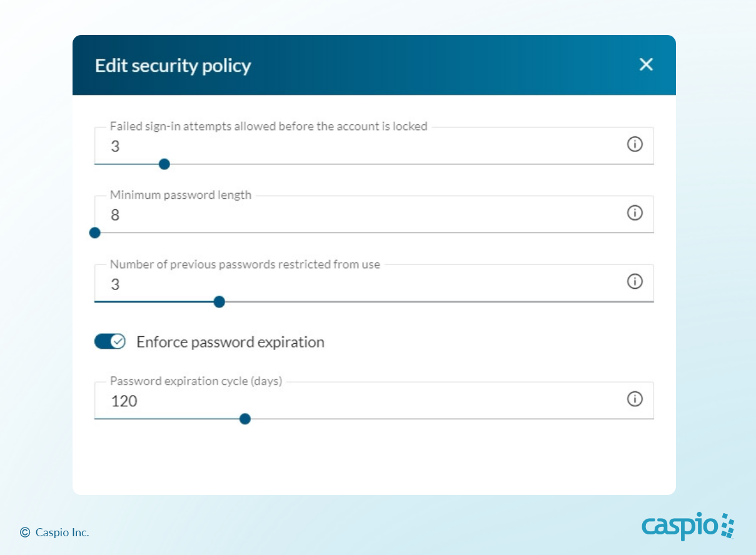Click the previous passwords restricted slider handle
Image resolution: width=756 pixels, height=555 pixels.
point(219,302)
